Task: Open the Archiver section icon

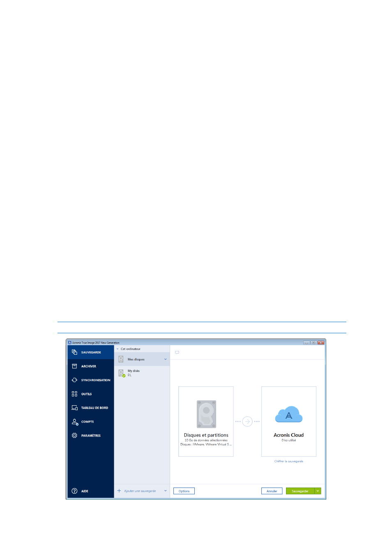Action: tap(74, 366)
